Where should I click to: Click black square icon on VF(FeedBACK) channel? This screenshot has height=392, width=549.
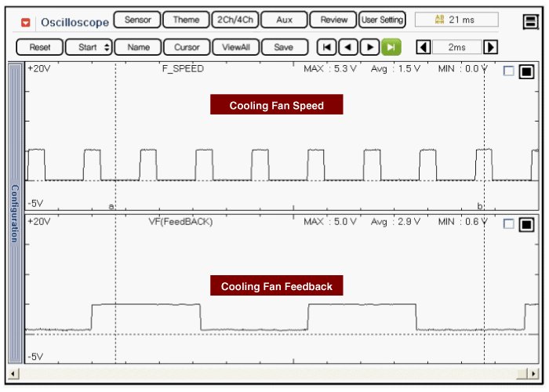coord(526,224)
